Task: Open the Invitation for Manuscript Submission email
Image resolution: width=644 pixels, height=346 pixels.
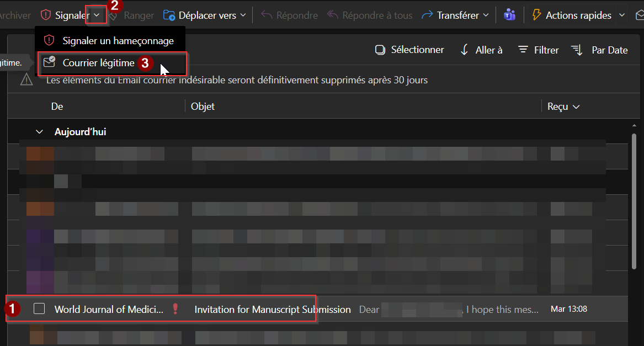Action: pos(273,310)
